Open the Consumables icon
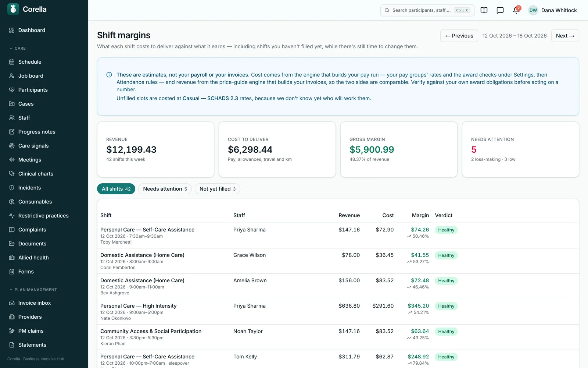The image size is (588, 368). click(12, 202)
